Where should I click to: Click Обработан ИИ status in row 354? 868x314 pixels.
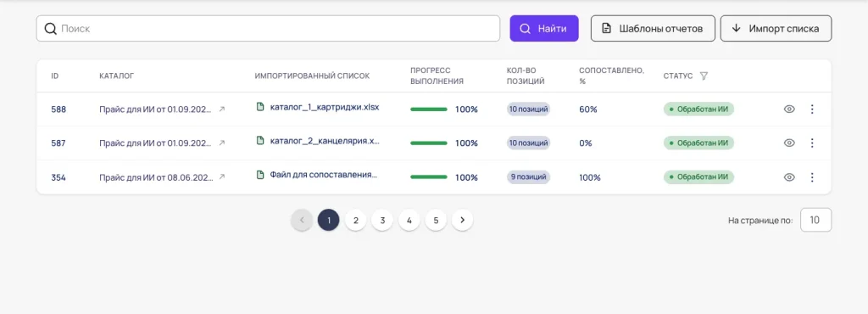tap(698, 177)
